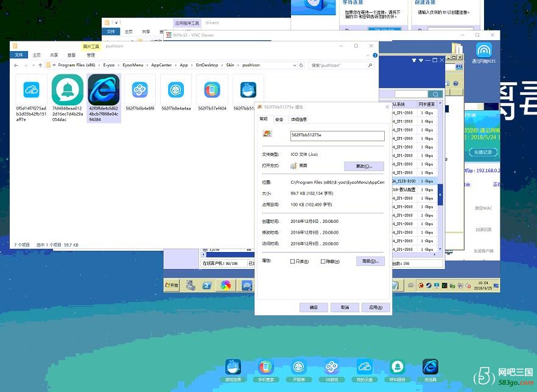Switch to the 安全 tab in properties
Screen dimensions: 537x392
pos(279,119)
